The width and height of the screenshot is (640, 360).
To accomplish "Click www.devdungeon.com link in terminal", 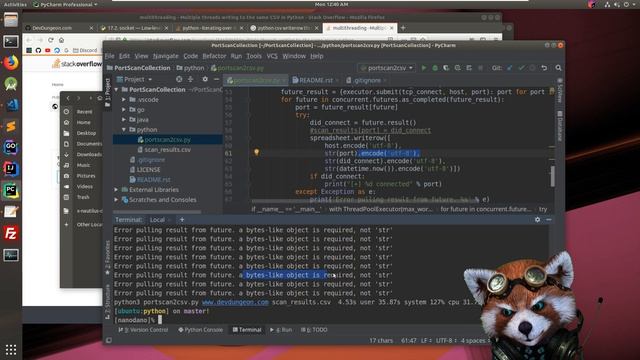I will click(235, 302).
